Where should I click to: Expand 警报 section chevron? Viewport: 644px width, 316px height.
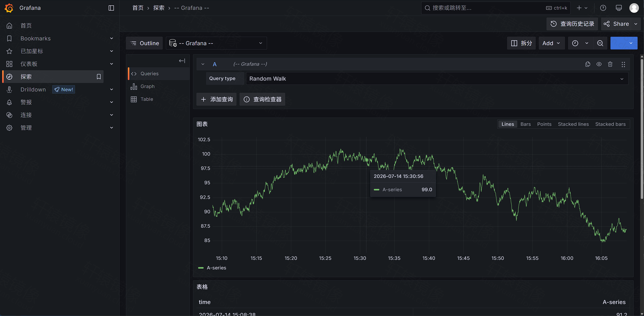tap(112, 102)
